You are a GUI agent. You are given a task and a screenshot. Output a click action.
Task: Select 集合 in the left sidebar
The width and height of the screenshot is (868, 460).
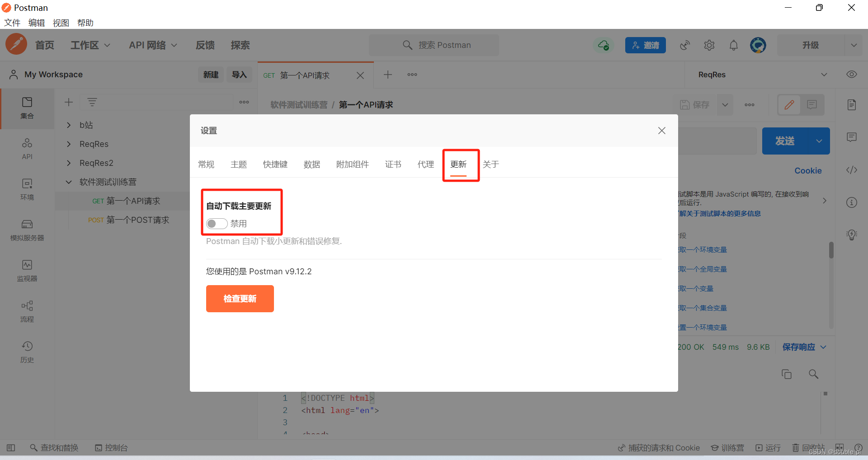click(27, 108)
